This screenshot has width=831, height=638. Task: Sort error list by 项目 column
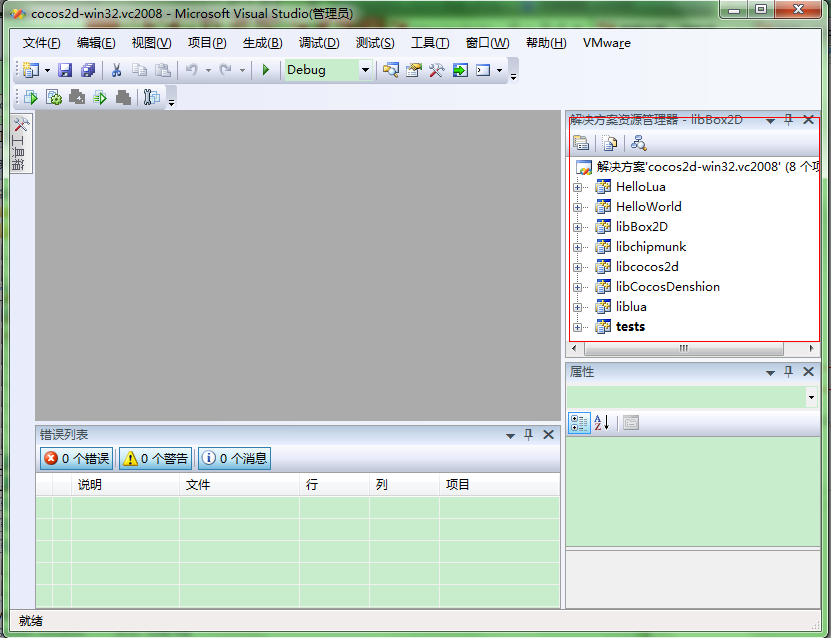click(500, 484)
